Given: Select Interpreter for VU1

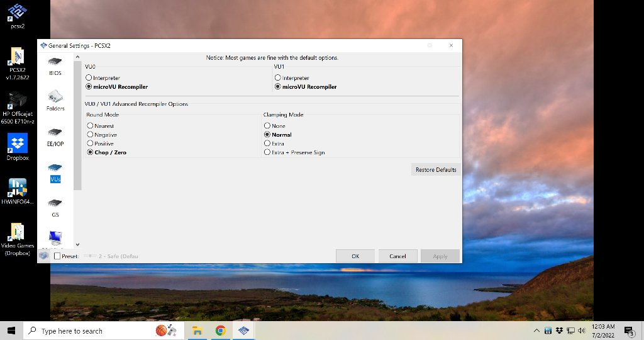Looking at the screenshot, I should (292, 77).
